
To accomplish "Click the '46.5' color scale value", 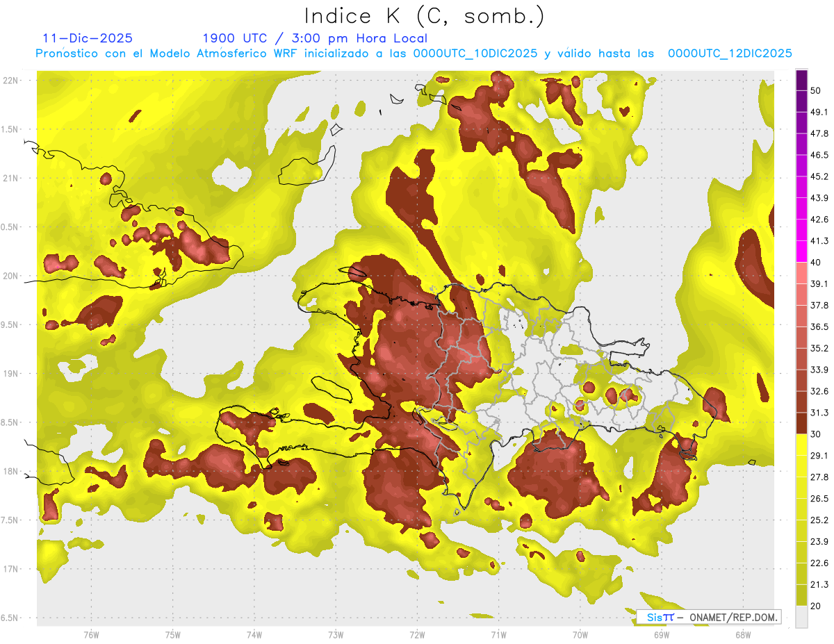I will tap(819, 155).
